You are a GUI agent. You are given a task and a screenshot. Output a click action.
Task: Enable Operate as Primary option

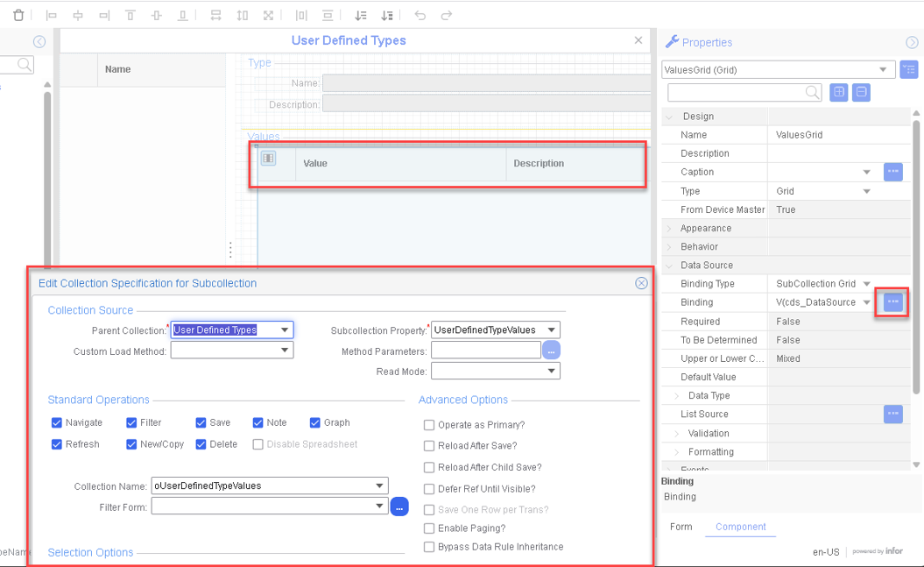(x=429, y=425)
